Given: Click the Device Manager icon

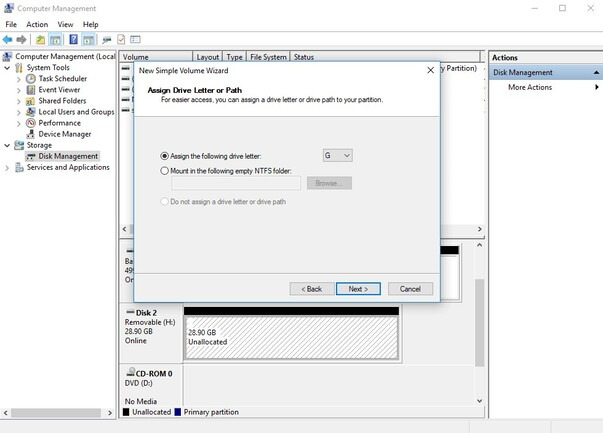Looking at the screenshot, I should (x=31, y=134).
